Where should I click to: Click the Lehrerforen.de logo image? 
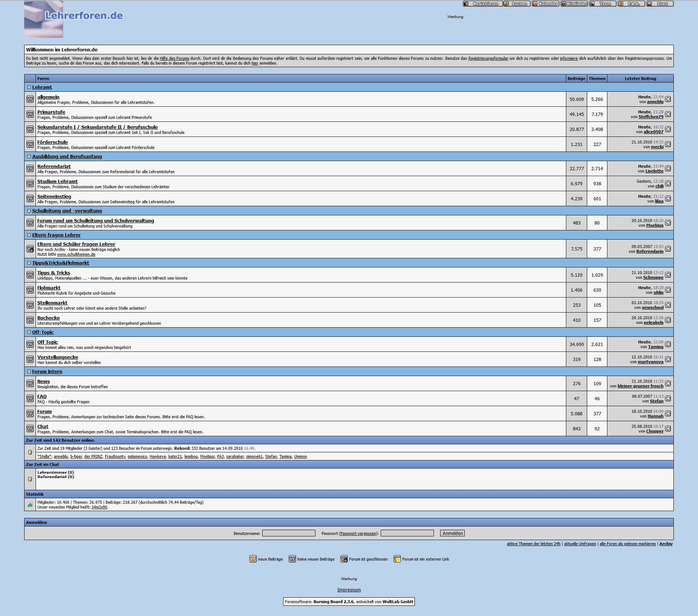pos(73,19)
